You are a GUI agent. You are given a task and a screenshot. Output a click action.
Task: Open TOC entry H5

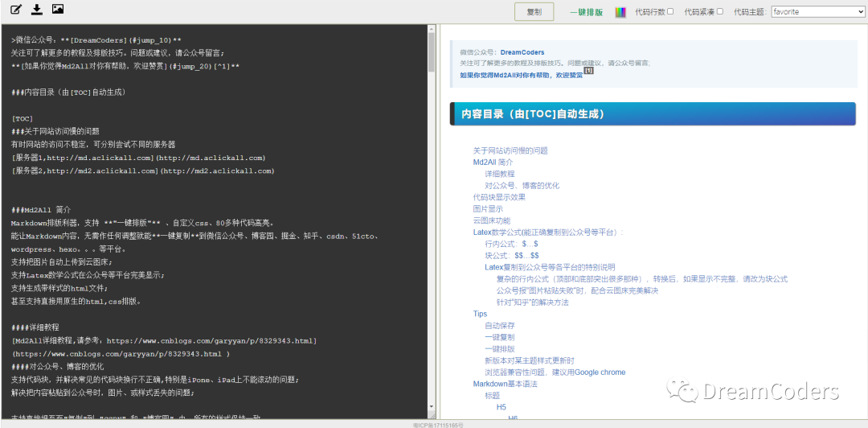(502, 407)
